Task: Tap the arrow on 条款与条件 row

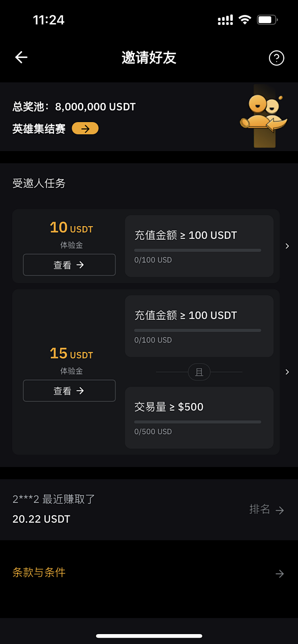Action: tap(280, 573)
